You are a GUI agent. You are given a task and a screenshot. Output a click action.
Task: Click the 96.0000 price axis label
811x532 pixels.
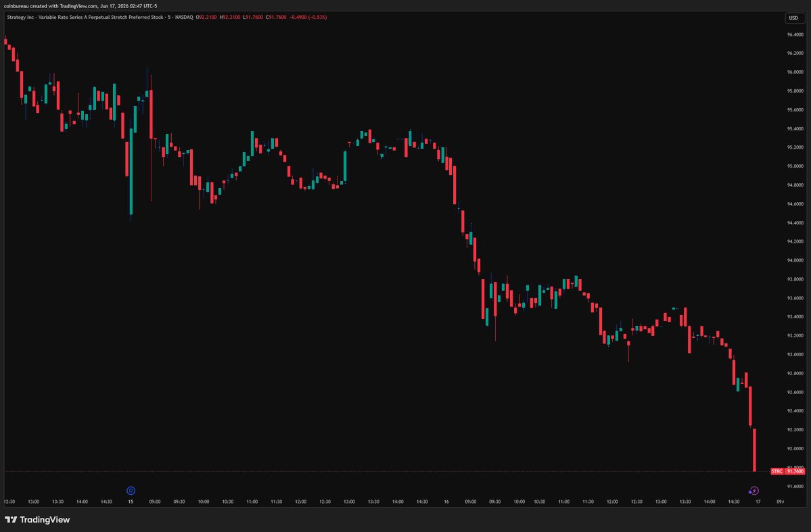[x=795, y=72]
